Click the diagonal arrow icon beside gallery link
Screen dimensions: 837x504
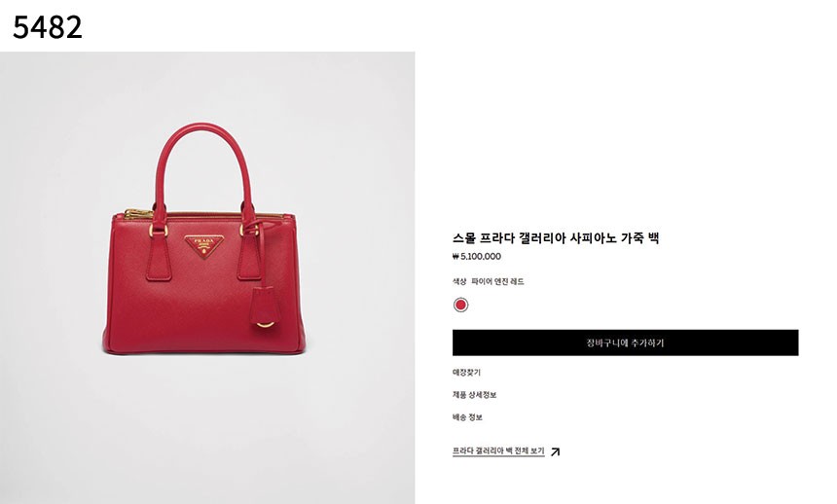(555, 451)
